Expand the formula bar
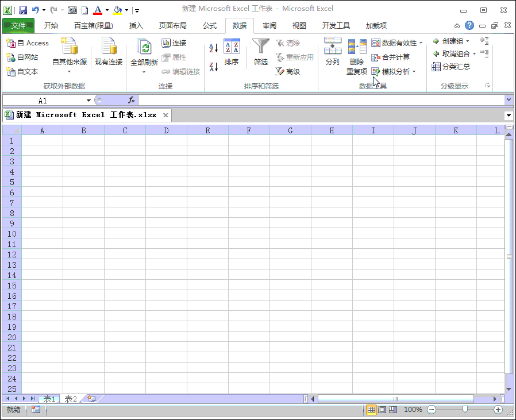 509,100
